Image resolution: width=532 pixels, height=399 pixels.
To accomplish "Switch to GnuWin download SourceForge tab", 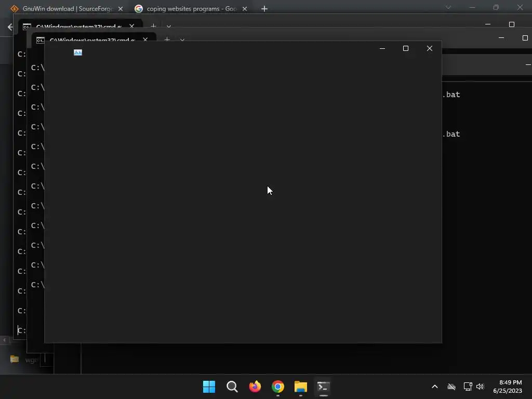I will pos(67,9).
